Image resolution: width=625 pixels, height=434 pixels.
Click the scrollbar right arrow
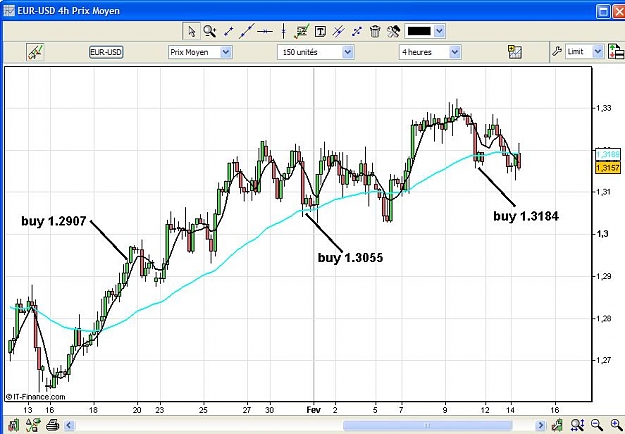[x=540, y=425]
